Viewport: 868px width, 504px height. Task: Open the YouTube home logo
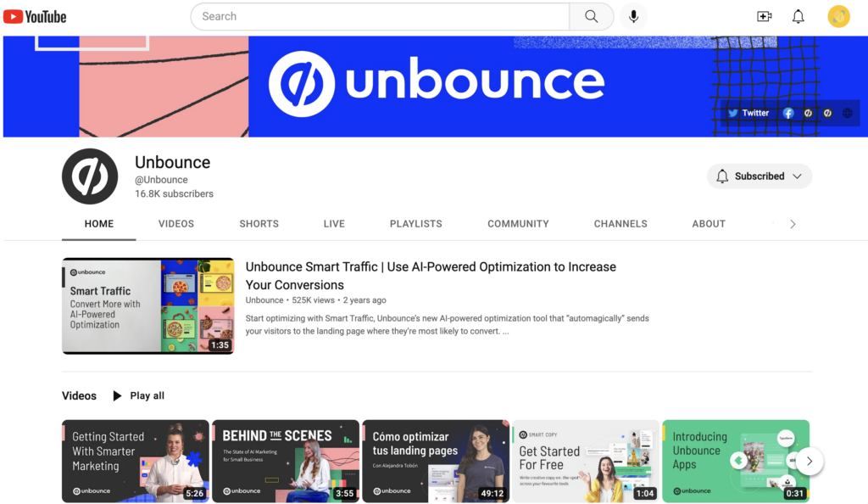click(35, 17)
